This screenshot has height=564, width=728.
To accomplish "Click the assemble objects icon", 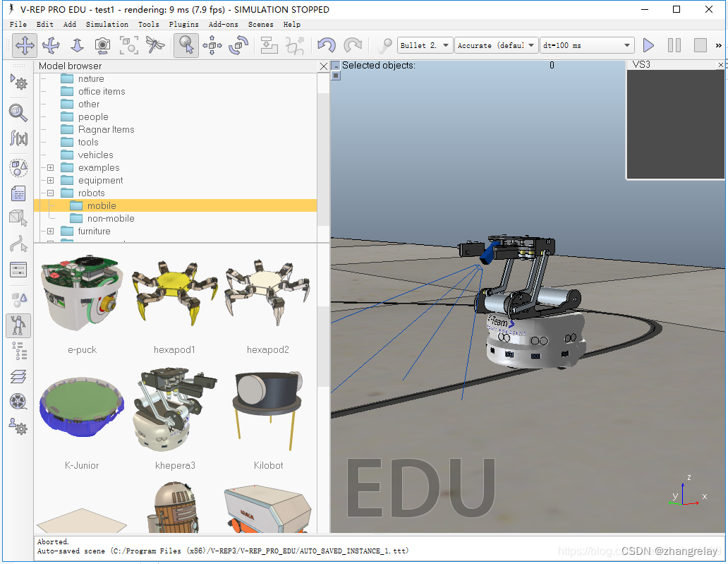I will tap(269, 45).
